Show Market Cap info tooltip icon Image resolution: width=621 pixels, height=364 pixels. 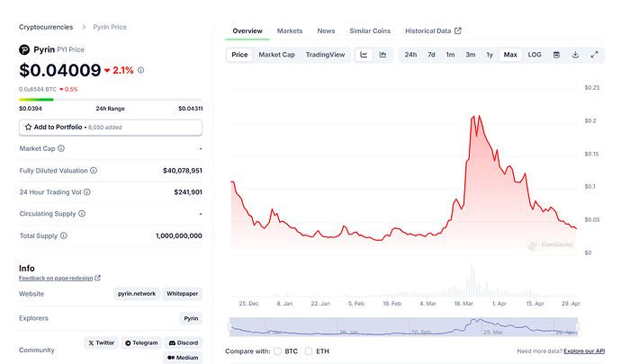[x=61, y=148]
